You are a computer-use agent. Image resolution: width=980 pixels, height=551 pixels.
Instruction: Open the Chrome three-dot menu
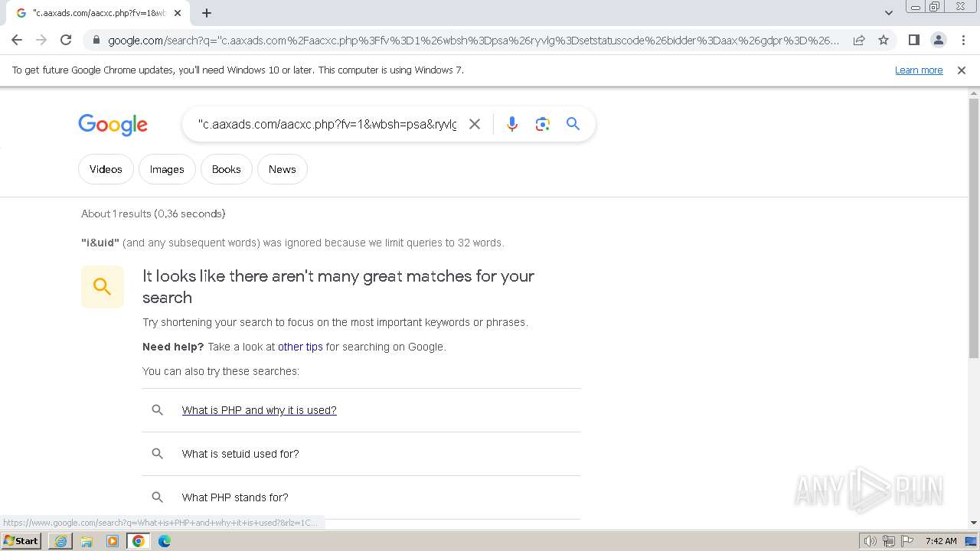point(963,40)
